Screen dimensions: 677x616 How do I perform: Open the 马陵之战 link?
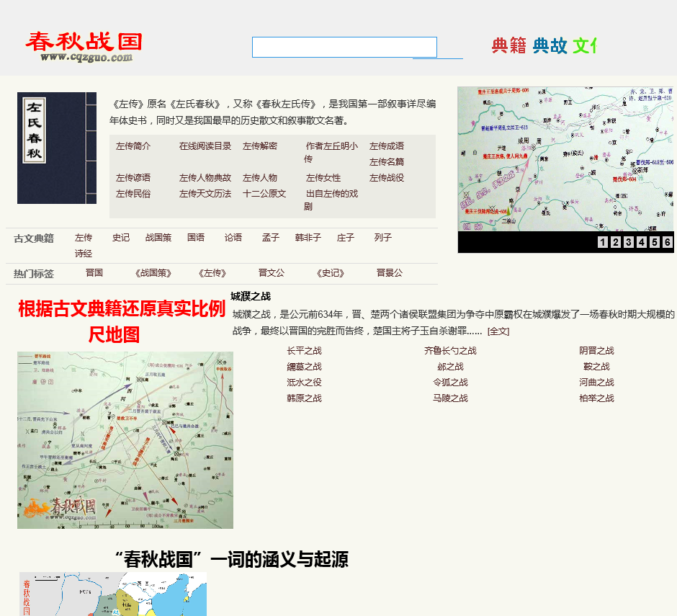[x=450, y=398]
